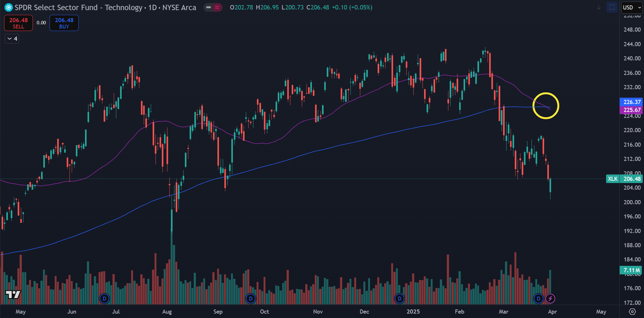Click the dividend marker near July
Image resolution: width=644 pixels, height=318 pixels.
point(104,298)
